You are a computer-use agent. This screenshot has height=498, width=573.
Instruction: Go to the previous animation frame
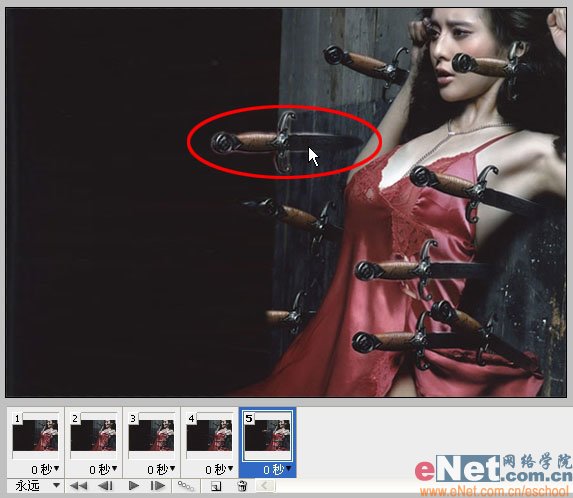(106, 486)
